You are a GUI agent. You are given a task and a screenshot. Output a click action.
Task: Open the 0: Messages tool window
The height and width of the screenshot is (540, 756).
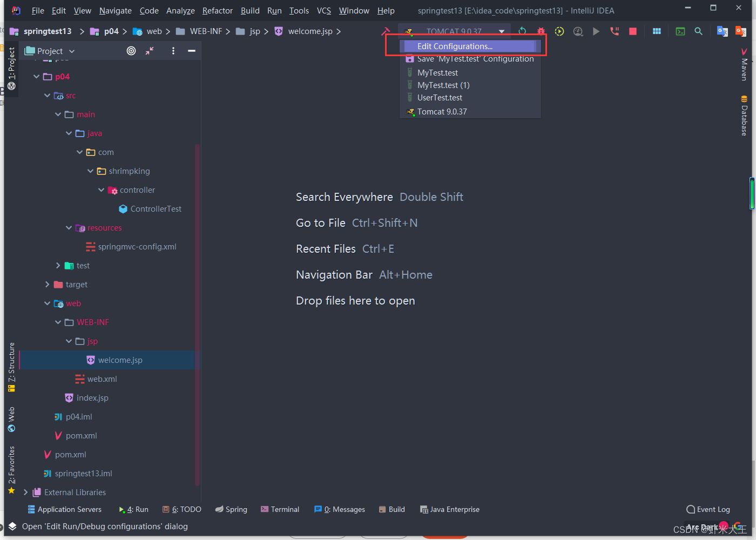coord(339,509)
